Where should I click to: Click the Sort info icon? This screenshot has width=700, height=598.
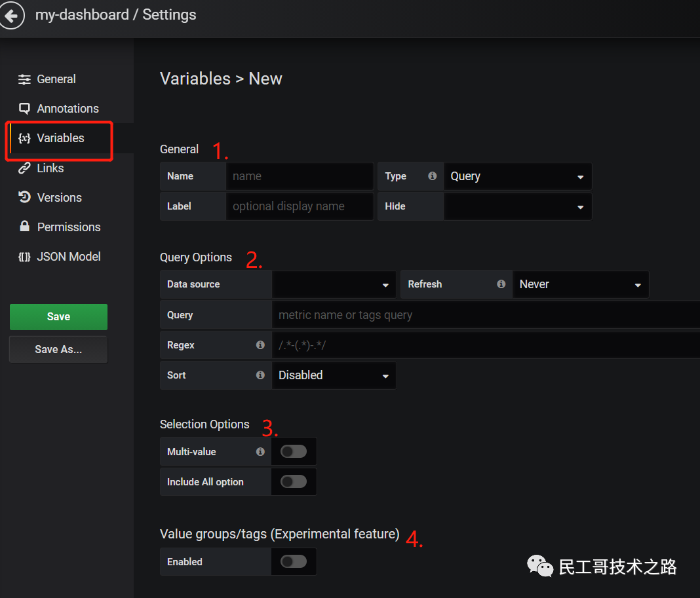(260, 375)
